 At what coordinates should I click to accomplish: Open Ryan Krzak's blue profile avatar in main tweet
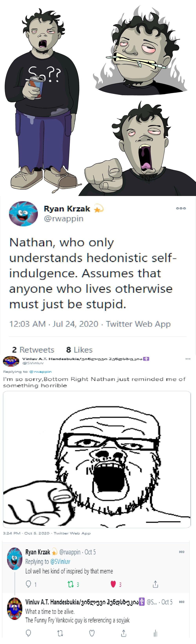coord(23,214)
